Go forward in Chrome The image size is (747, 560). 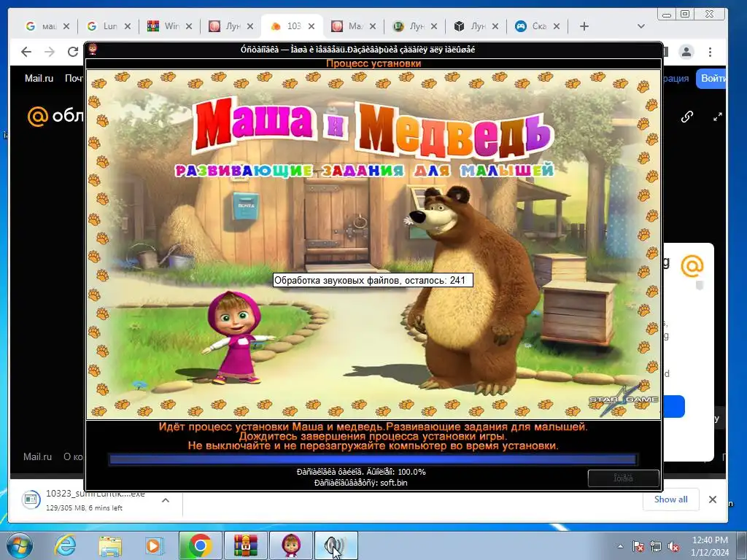[50, 52]
